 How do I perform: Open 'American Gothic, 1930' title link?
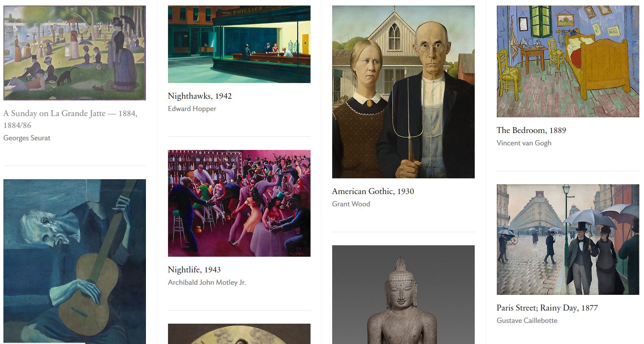[x=373, y=191]
